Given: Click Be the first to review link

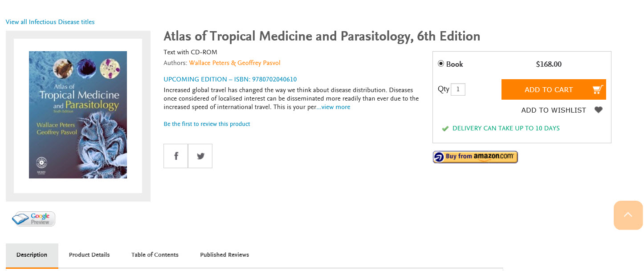Looking at the screenshot, I should click(x=207, y=124).
